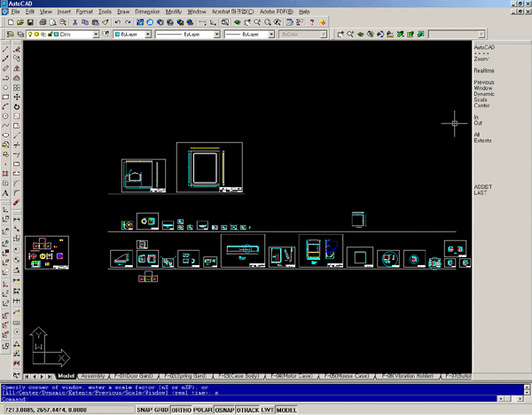This screenshot has height=415, width=532.
Task: Select the Offset modify tool
Action: [17, 78]
